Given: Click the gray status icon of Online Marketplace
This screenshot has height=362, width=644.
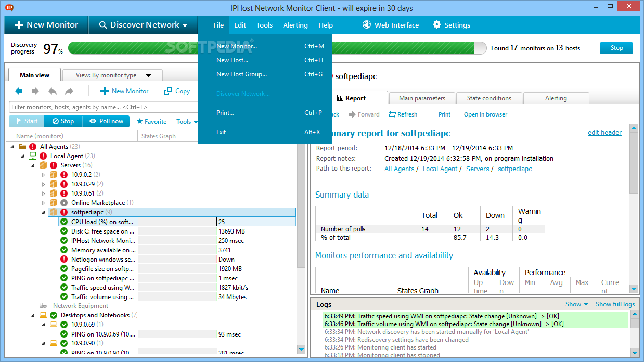Looking at the screenshot, I should coord(64,203).
